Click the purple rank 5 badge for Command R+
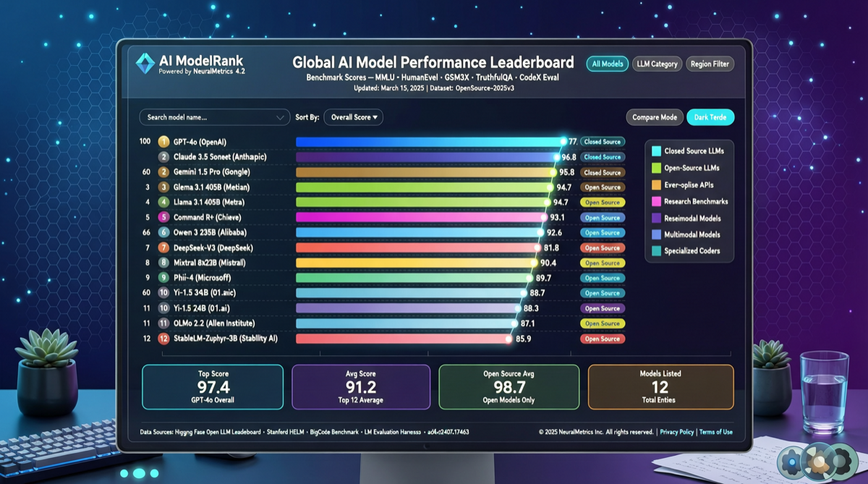 tap(163, 217)
